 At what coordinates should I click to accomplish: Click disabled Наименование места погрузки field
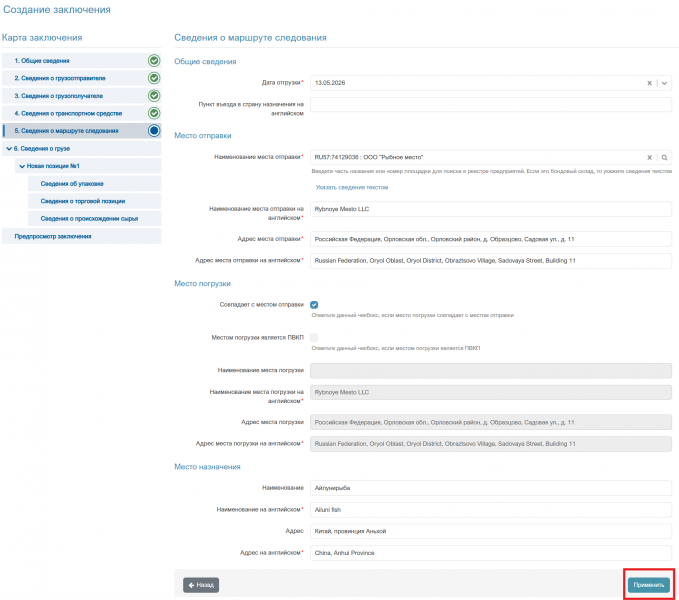tap(491, 371)
